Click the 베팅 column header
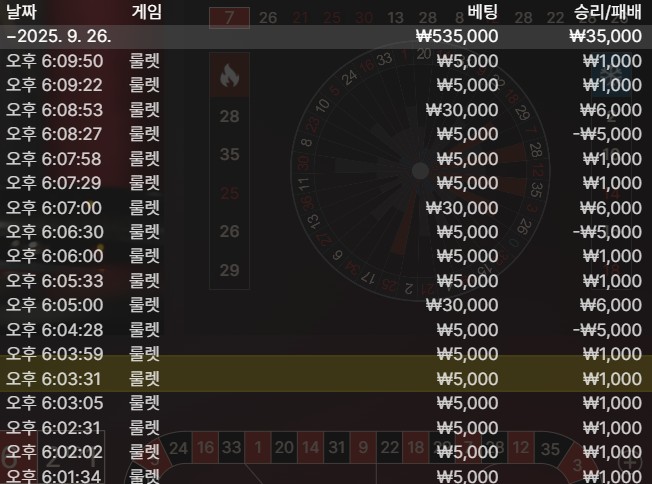 point(482,12)
